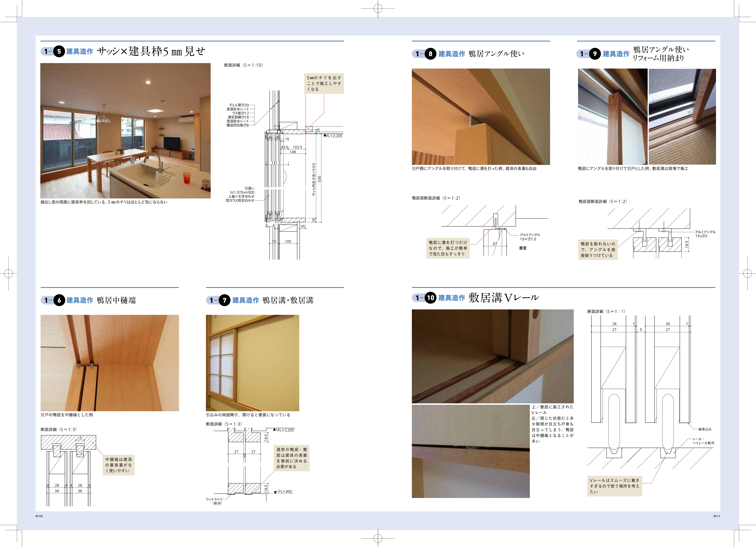Select the heading '鴨居アングル使い' in section 1-8
Image resolution: width=756 pixels, height=547 pixels.
(x=496, y=54)
